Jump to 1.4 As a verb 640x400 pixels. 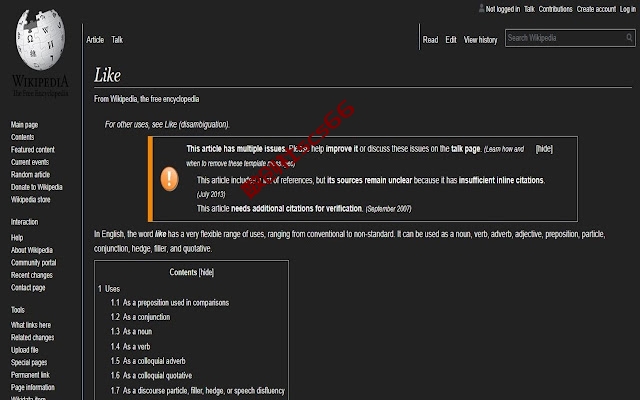130,347
